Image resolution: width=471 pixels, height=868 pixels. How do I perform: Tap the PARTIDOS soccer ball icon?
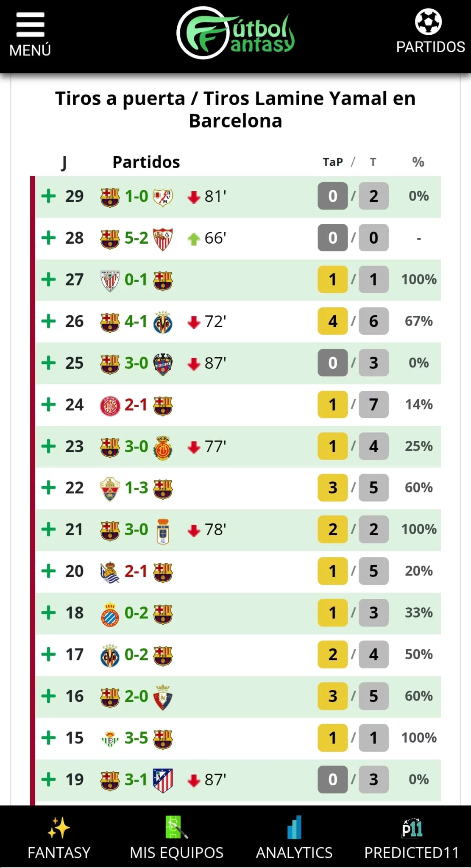(x=428, y=22)
